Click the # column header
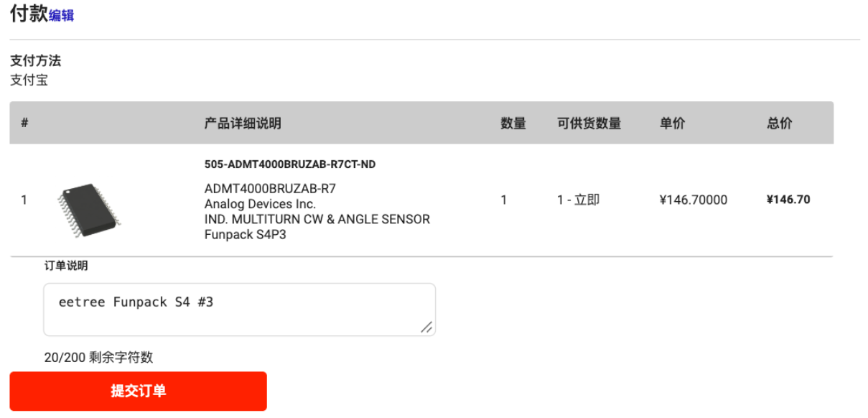Screen dimensions: 868x418 [x=24, y=123]
